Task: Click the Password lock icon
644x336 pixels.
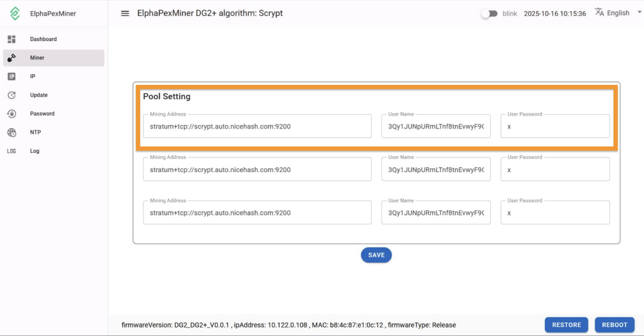Action: [x=11, y=114]
